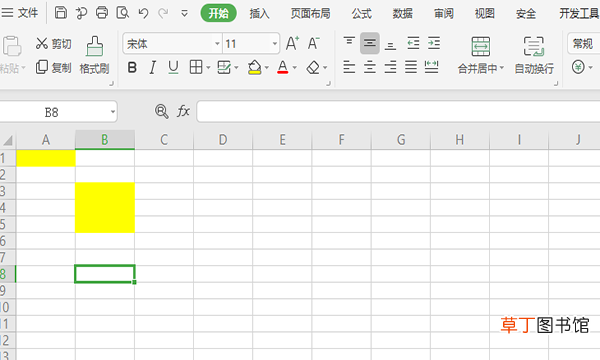Align text right horizontally

click(390, 67)
